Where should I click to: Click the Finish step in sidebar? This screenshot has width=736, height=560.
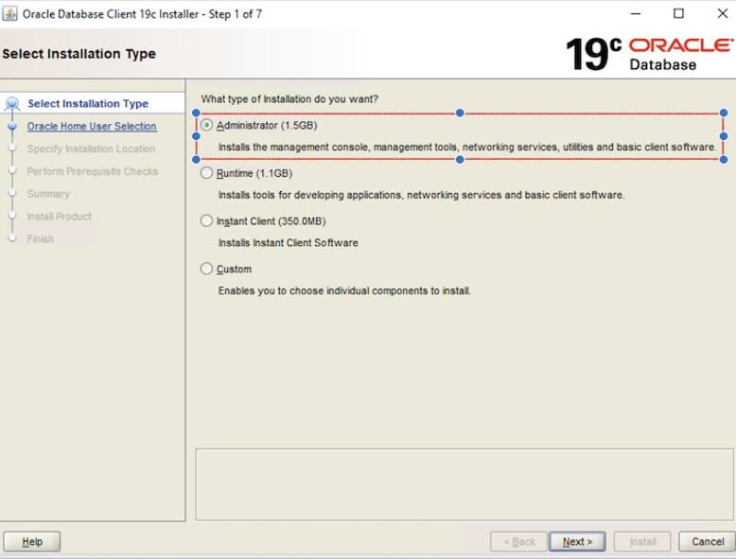41,239
